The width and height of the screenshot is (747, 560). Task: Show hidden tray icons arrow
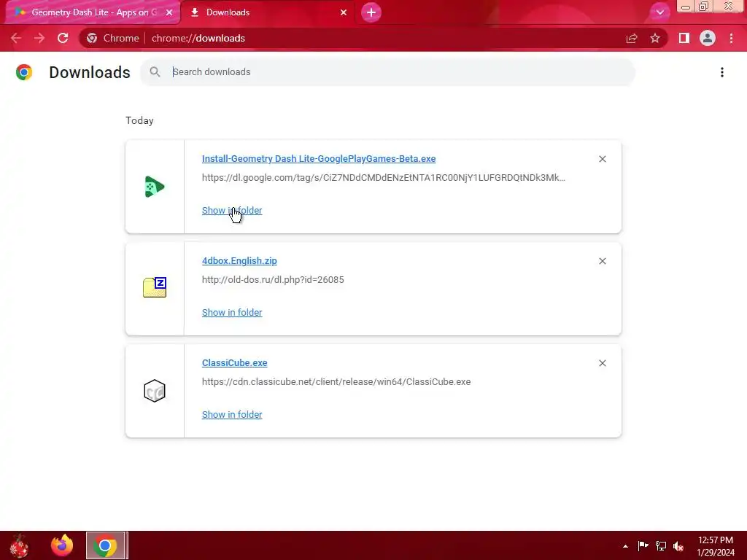click(625, 546)
